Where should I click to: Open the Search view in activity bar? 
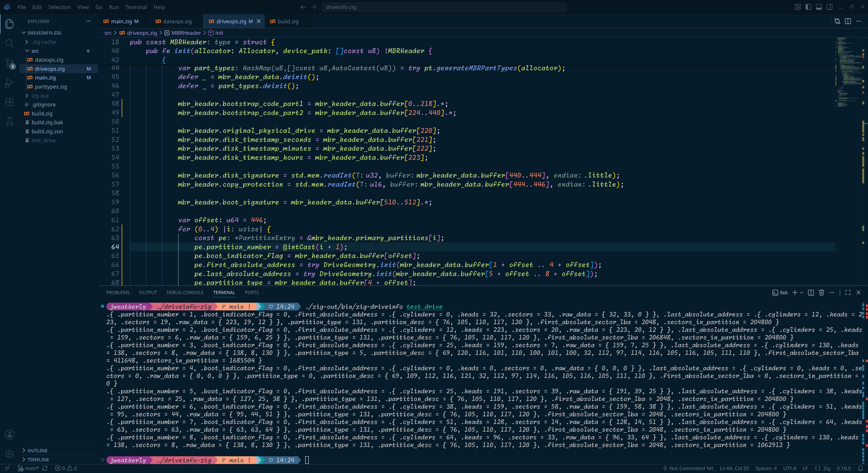(9, 43)
